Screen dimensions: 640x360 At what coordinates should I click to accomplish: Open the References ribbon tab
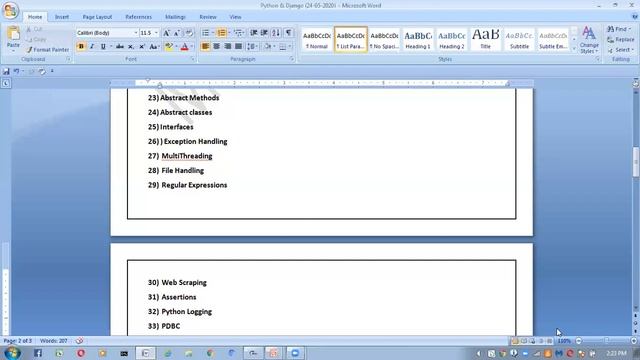point(138,17)
